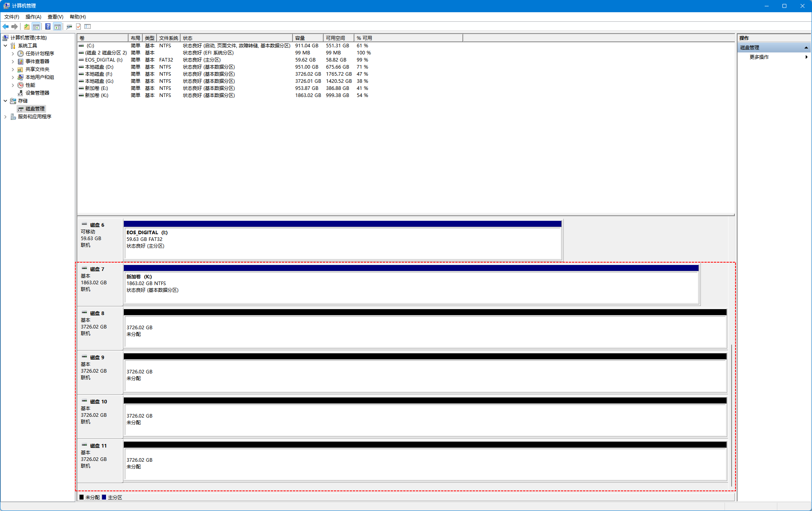
Task: Open the 操作(A) menu
Action: tap(33, 17)
